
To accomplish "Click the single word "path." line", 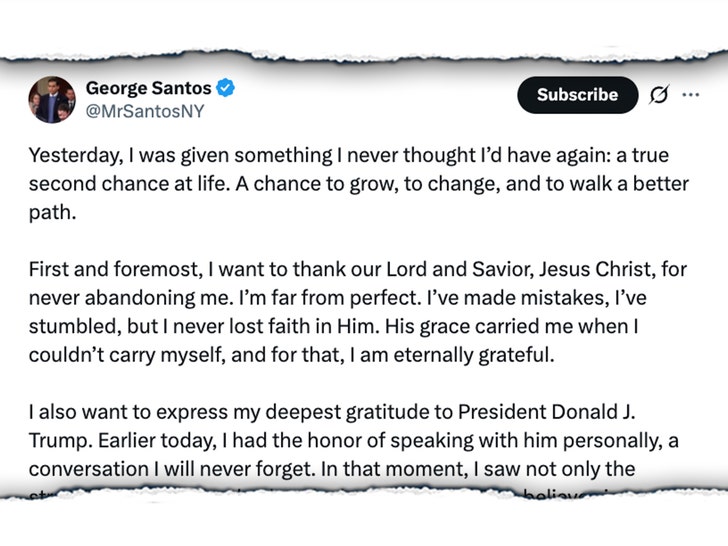I will (x=46, y=213).
